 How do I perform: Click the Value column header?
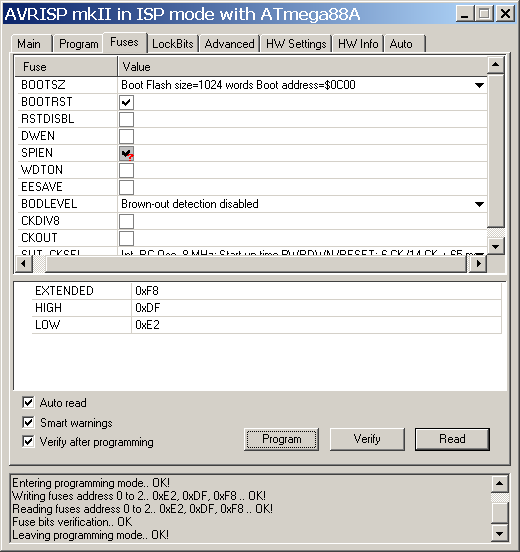point(302,67)
